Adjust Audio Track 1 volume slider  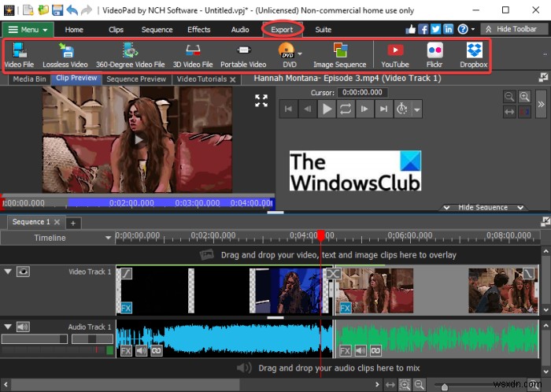click(x=35, y=339)
